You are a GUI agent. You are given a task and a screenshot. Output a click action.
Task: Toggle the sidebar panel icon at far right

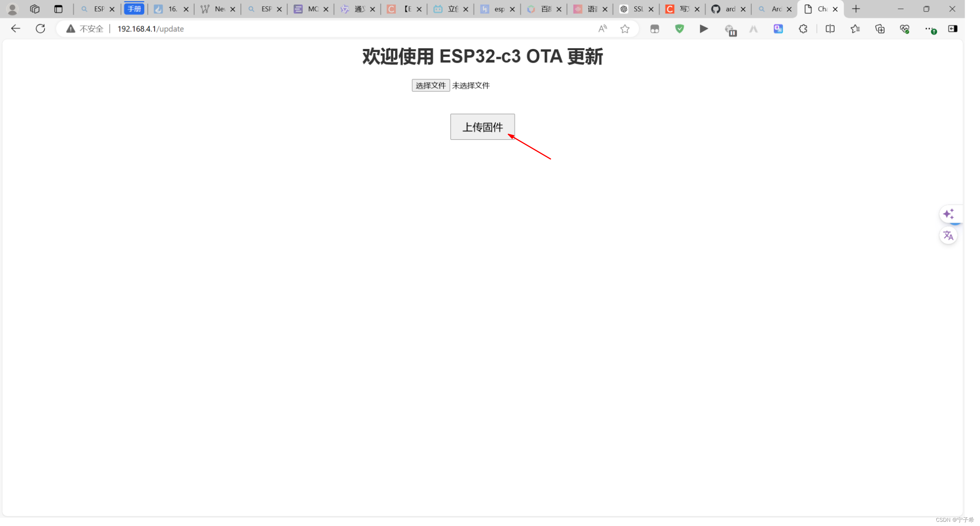coord(952,29)
